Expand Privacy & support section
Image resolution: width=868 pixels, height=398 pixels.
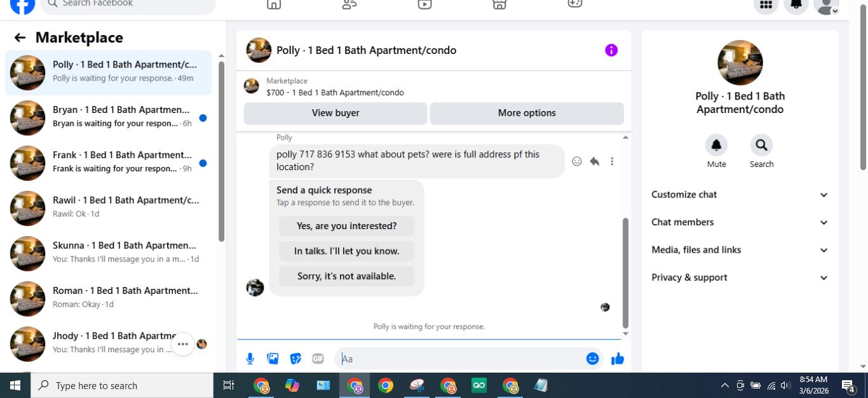[740, 277]
